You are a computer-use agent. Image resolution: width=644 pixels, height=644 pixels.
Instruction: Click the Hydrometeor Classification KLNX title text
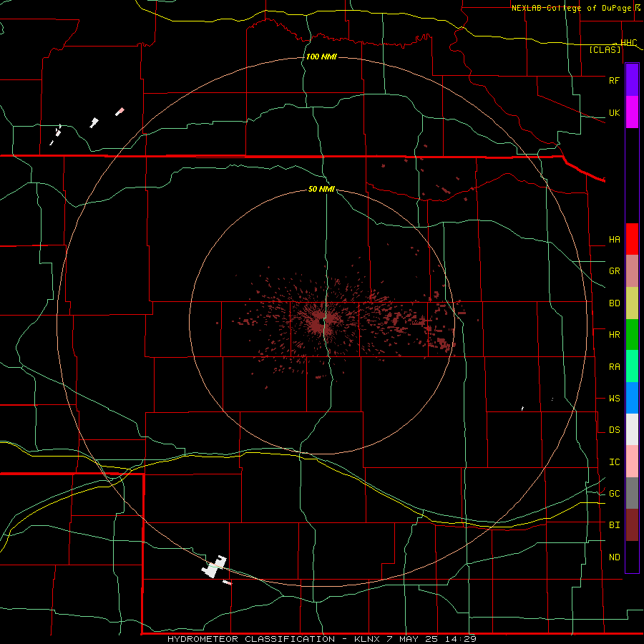click(x=321, y=639)
